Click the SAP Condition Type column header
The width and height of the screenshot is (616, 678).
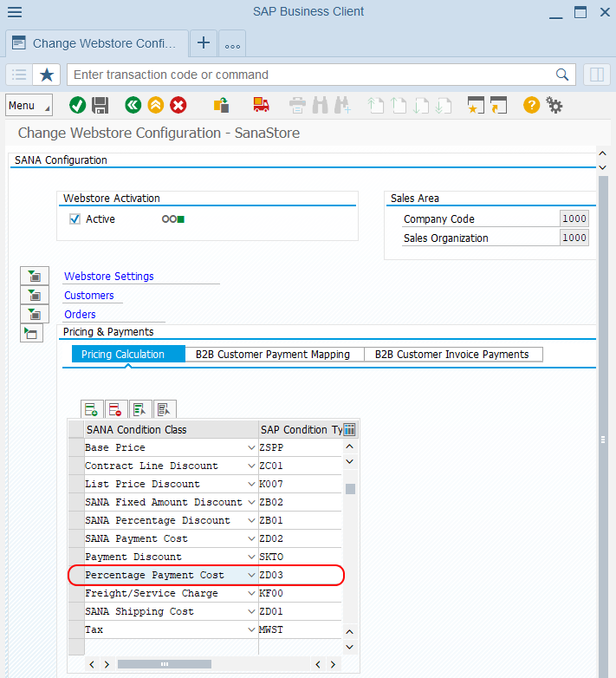pos(301,429)
